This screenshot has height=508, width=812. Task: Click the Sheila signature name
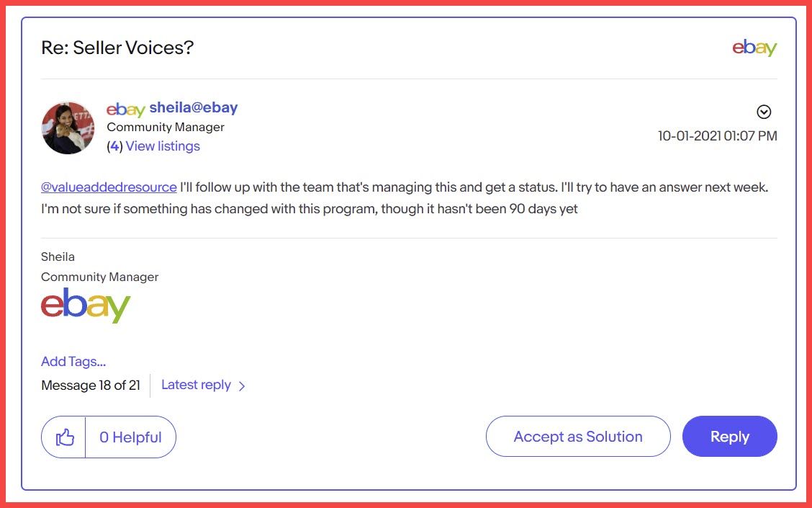(x=58, y=257)
